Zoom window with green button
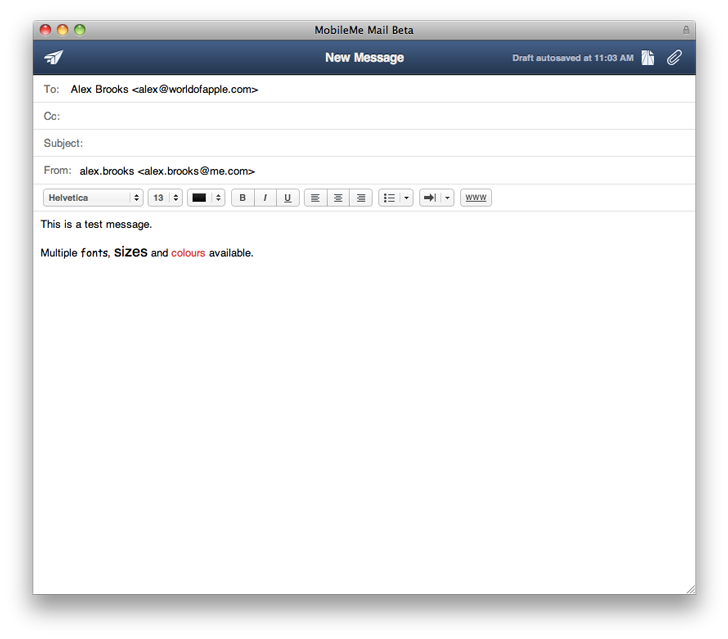This screenshot has height=639, width=728. (80, 30)
